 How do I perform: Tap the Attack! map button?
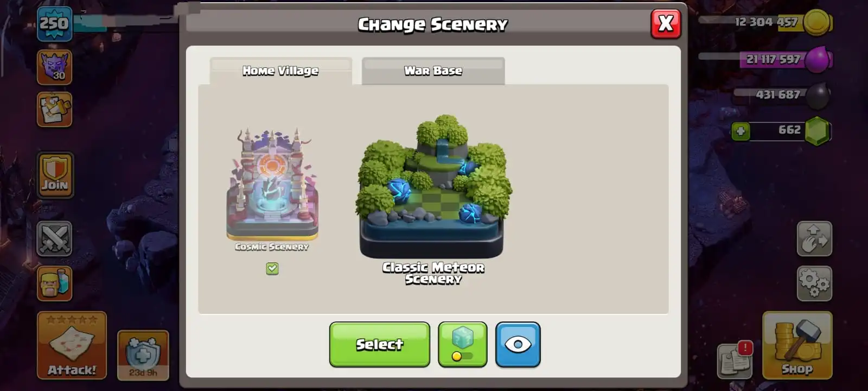(x=72, y=345)
